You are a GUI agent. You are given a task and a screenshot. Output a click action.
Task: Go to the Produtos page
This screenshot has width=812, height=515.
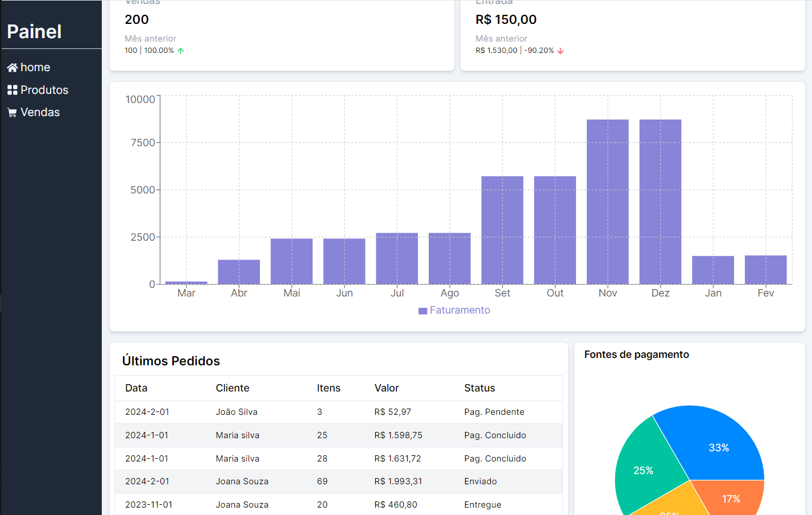44,90
